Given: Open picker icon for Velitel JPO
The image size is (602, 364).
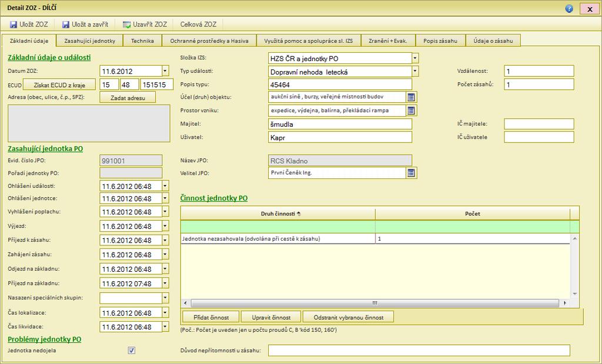Looking at the screenshot, I should click(x=411, y=173).
